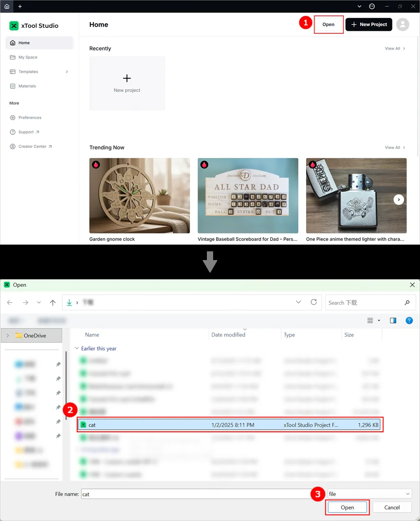Click the xTool icon in dialog title bar

[7, 285]
